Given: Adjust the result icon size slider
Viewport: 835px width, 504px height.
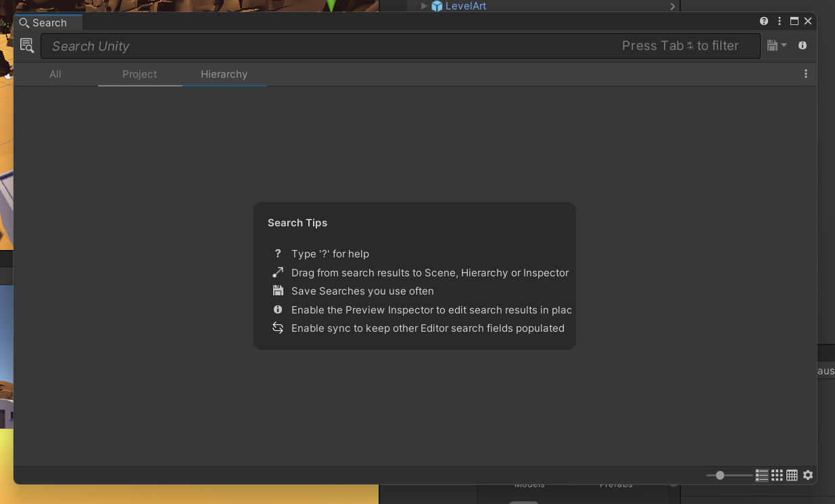Looking at the screenshot, I should tap(729, 476).
